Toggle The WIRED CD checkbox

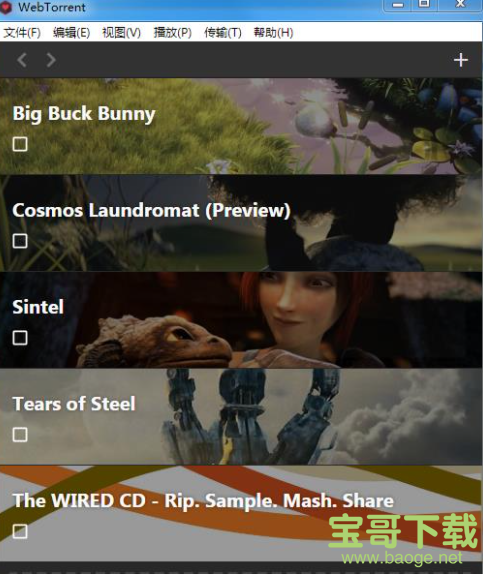tap(20, 531)
